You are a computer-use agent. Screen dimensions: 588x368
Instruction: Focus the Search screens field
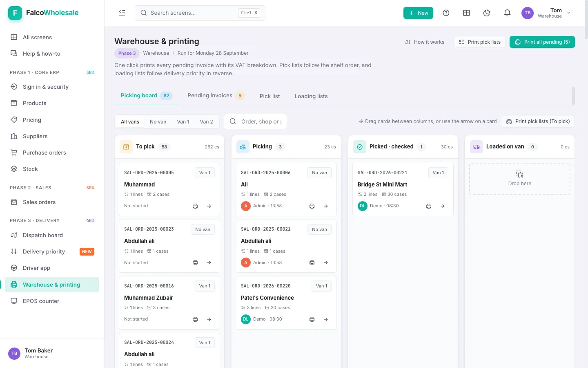[200, 13]
